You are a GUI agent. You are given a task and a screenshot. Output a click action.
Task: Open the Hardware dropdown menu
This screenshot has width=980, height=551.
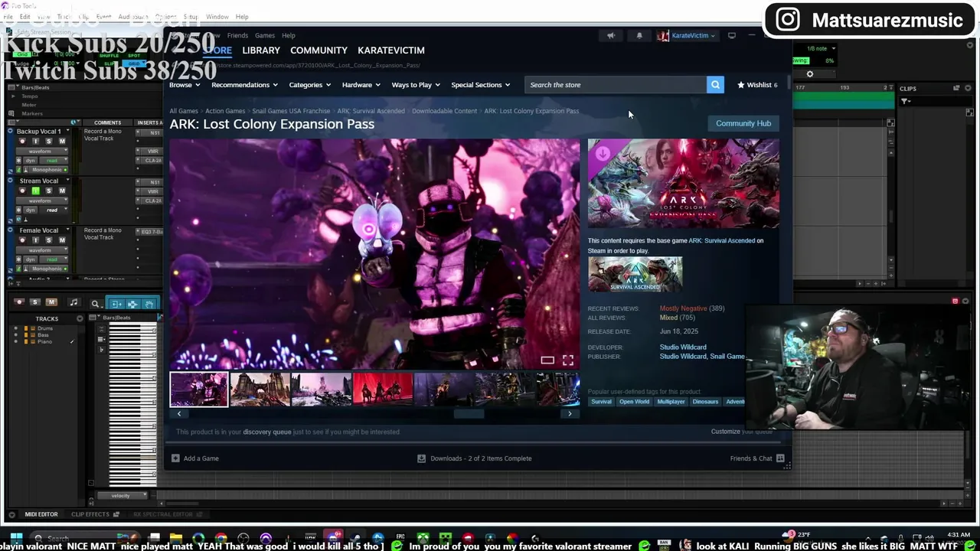tap(361, 85)
